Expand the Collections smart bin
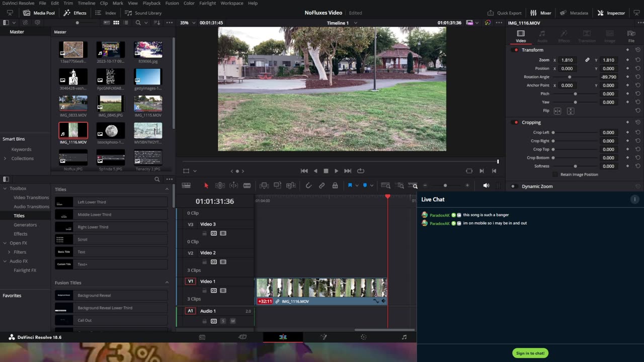This screenshot has height=362, width=644. [5, 158]
